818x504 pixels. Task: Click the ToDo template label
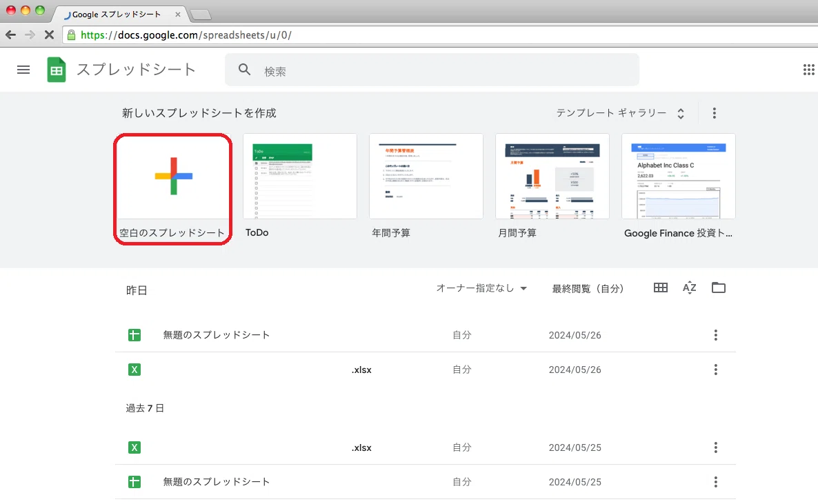[257, 233]
